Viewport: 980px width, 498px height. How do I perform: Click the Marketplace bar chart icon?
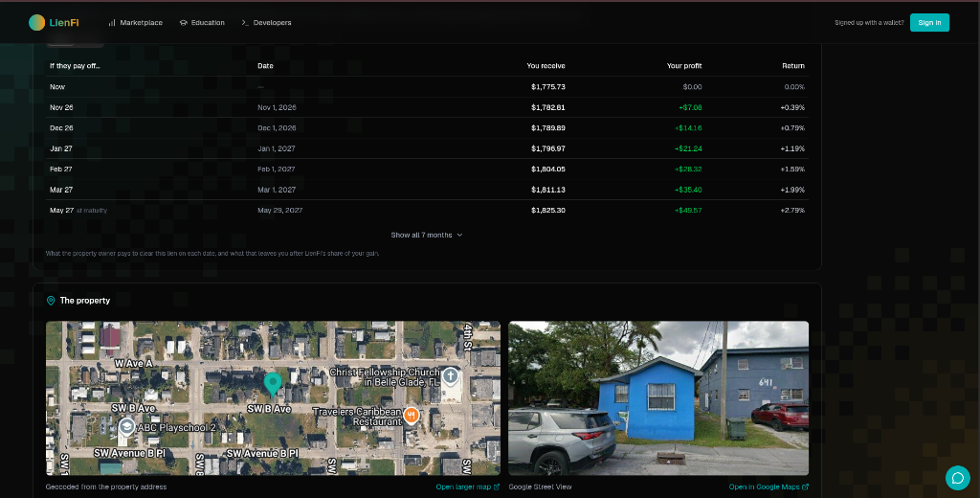point(112,23)
